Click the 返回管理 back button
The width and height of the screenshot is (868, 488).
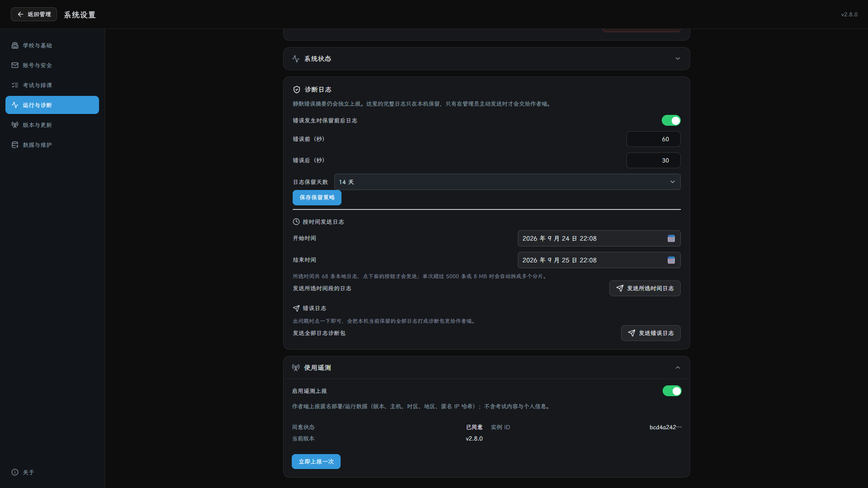click(x=34, y=14)
